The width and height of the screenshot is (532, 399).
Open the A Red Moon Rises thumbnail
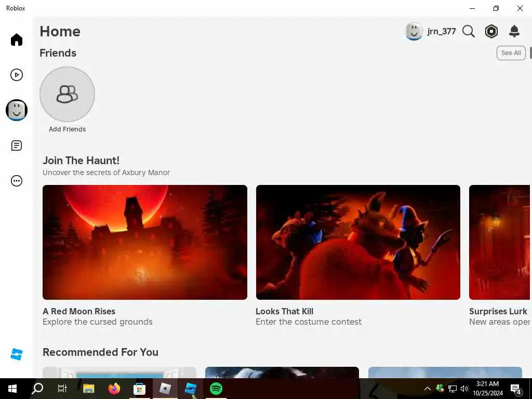coord(145,242)
